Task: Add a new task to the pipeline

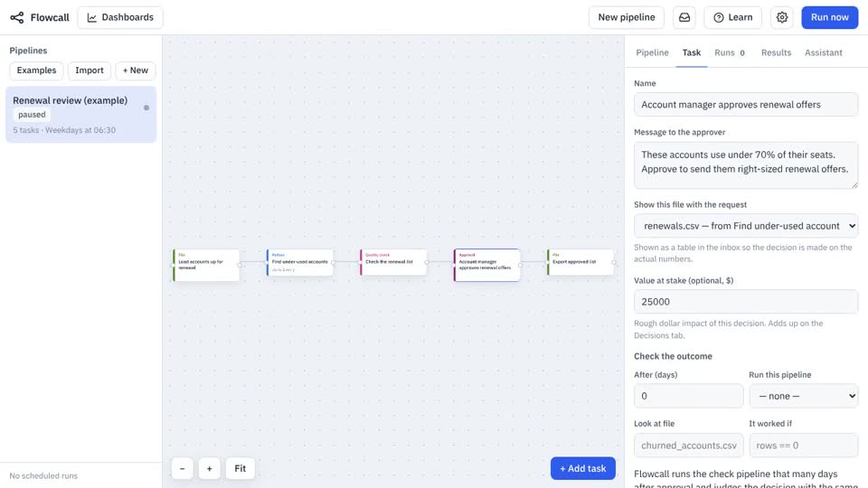Action: point(583,468)
